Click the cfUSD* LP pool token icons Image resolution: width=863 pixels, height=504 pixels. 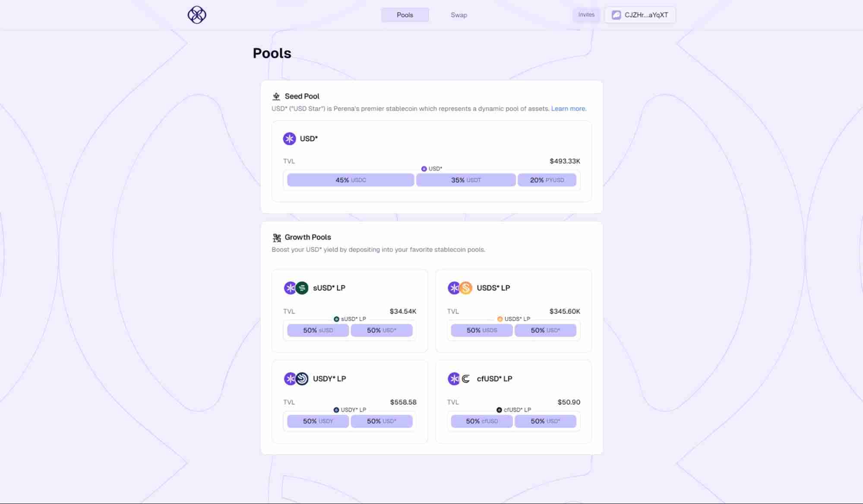tap(459, 379)
